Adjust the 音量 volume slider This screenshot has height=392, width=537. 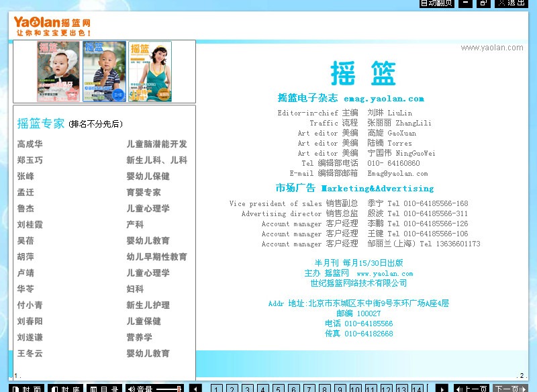tap(168, 389)
